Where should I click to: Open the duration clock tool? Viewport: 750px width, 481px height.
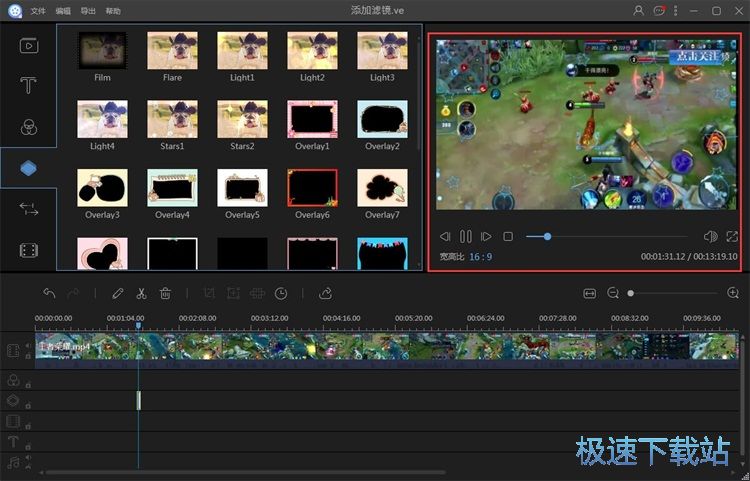click(281, 293)
